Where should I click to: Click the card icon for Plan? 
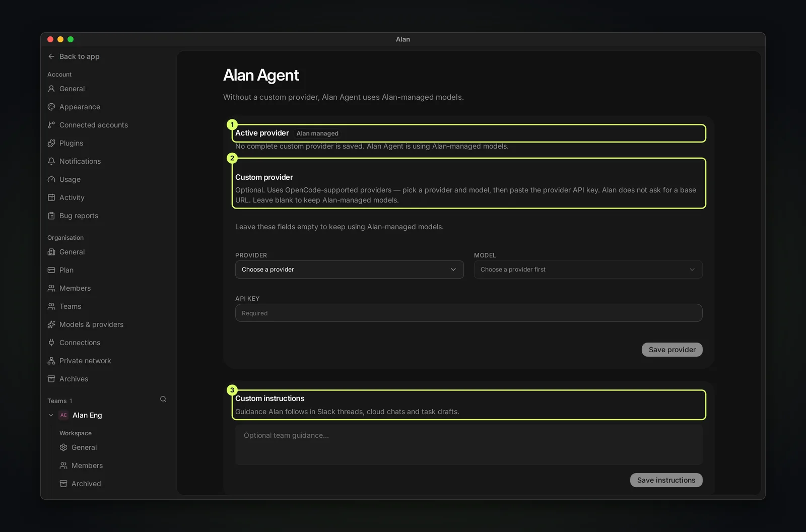point(51,270)
